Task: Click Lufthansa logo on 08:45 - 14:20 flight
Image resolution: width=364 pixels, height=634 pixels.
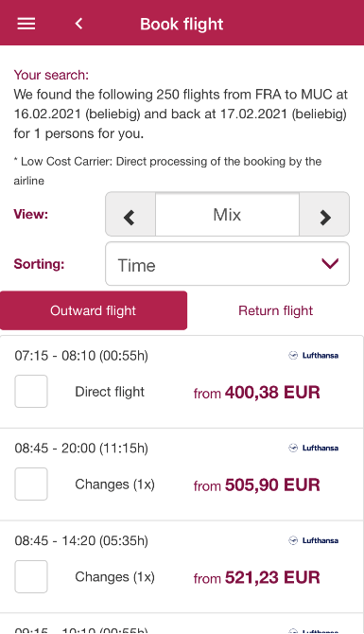Action: 314,540
